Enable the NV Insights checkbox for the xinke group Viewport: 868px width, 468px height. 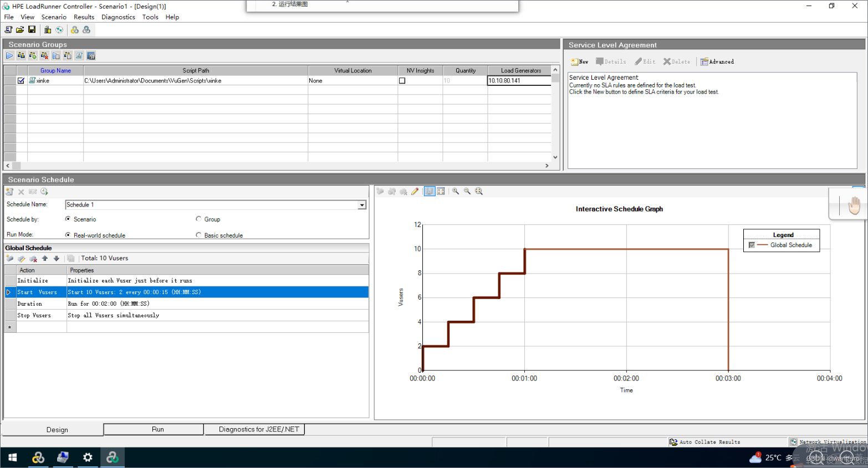point(402,80)
